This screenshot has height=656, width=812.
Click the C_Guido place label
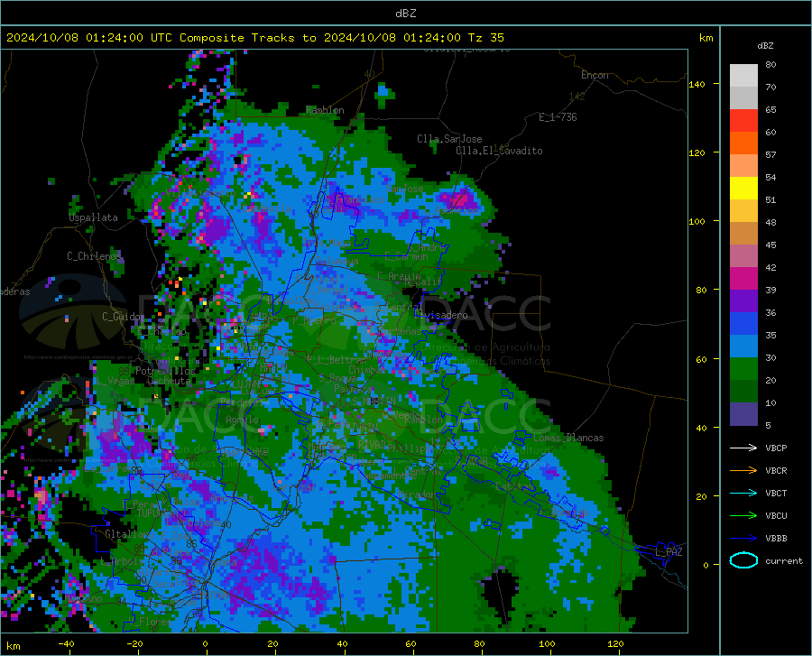(x=122, y=317)
